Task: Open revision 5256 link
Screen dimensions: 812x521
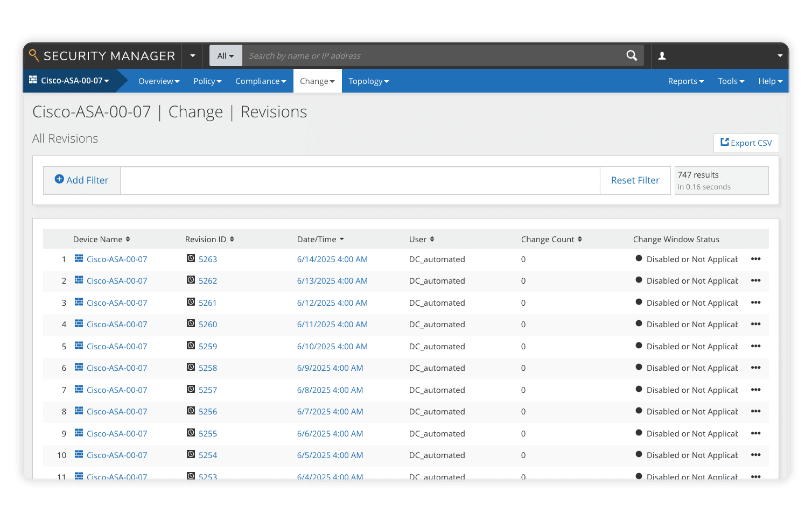Action: point(208,412)
